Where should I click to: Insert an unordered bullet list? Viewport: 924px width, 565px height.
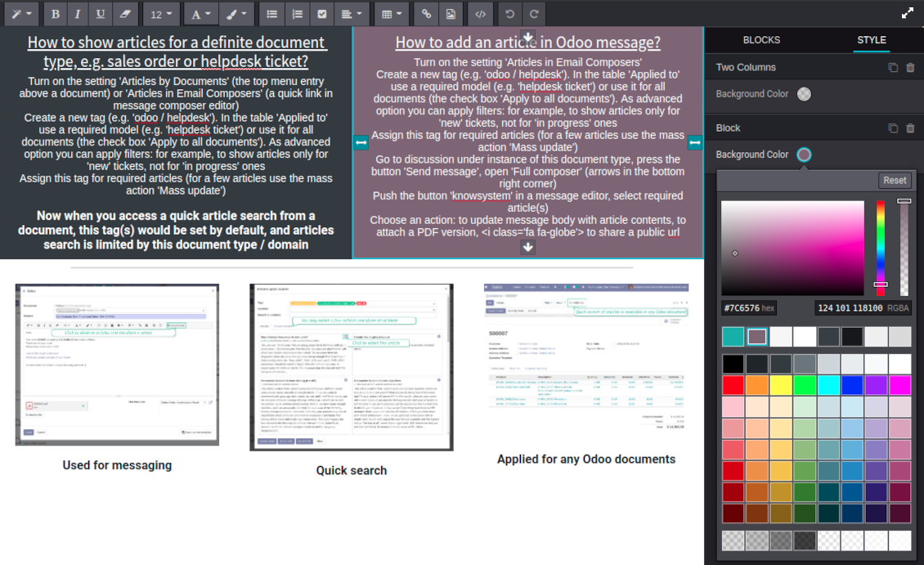click(x=271, y=14)
